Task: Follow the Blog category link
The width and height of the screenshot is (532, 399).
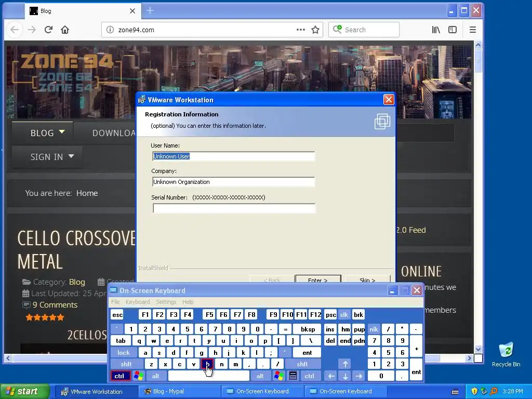Action: pos(77,282)
